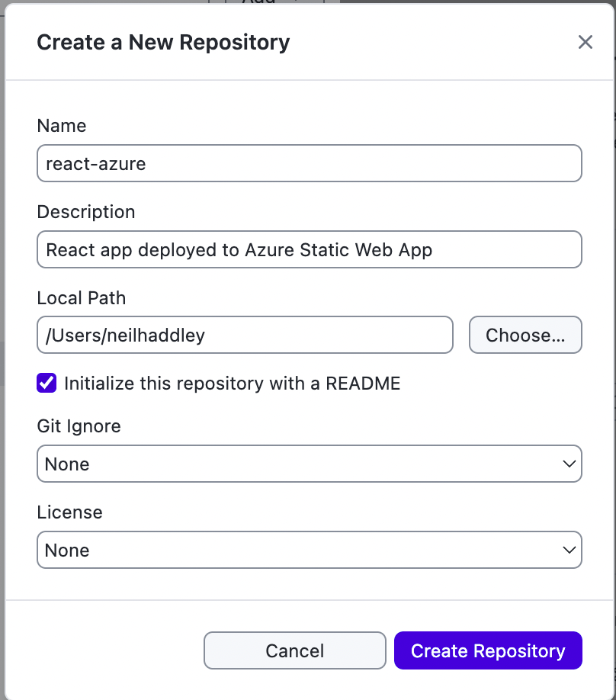This screenshot has width=616, height=700.
Task: Uncheck the Initialize with README checkbox
Action: click(x=47, y=383)
